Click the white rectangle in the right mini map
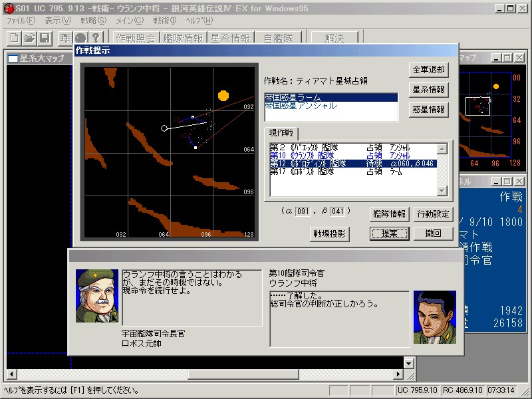Screen dimensions: 532x399 point(477,106)
